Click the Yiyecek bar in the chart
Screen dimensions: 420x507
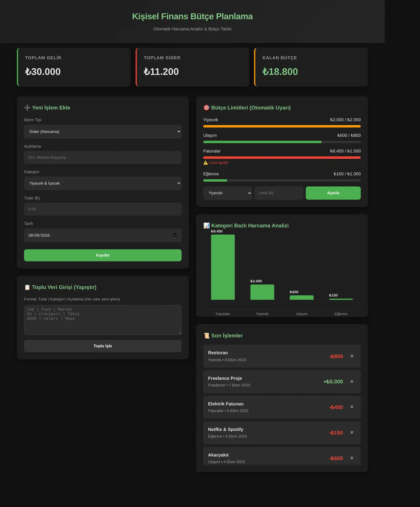[x=262, y=292]
